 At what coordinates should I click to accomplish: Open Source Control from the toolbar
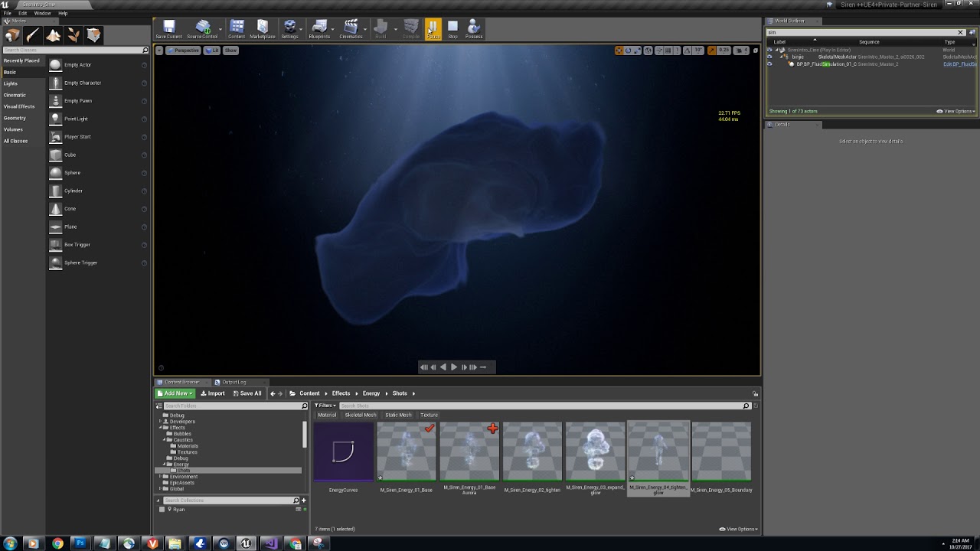tap(202, 29)
